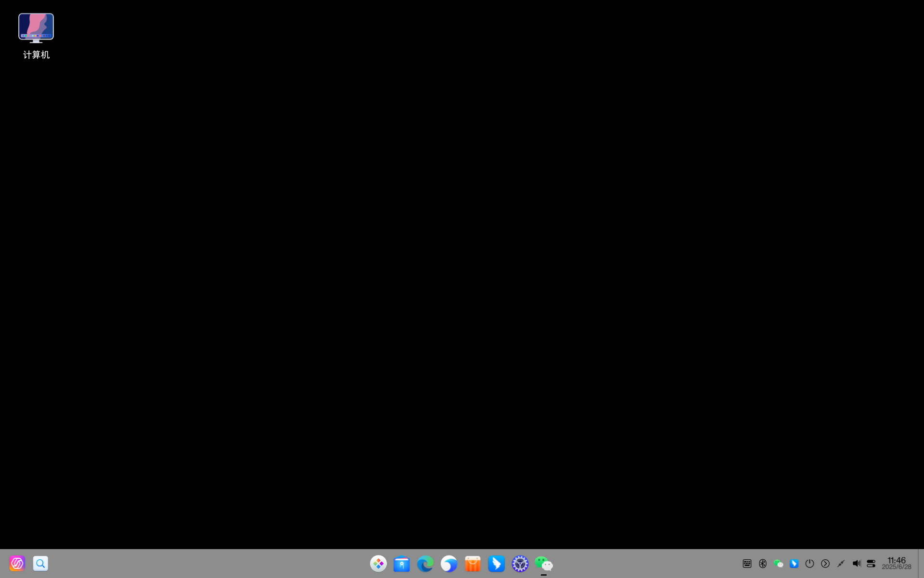Launch DingTalk from the center dock
Screen dimensions: 924x578
(496, 564)
